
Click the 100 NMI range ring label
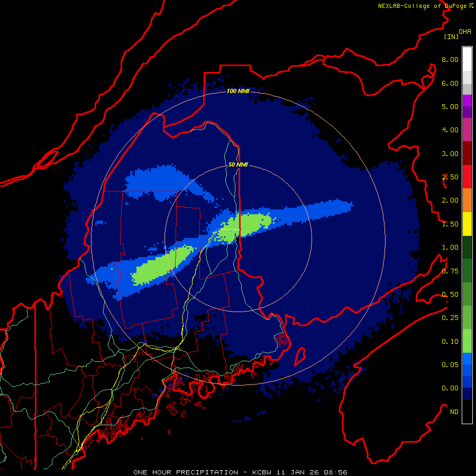tap(239, 91)
